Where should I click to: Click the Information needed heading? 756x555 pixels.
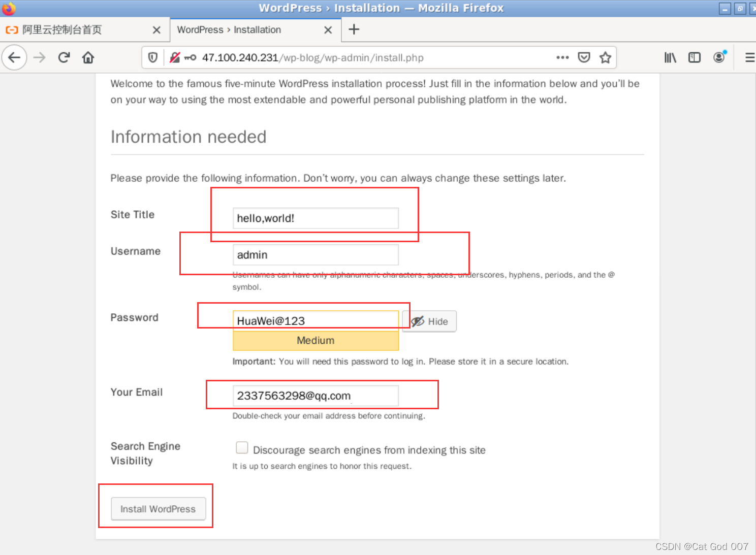click(188, 137)
